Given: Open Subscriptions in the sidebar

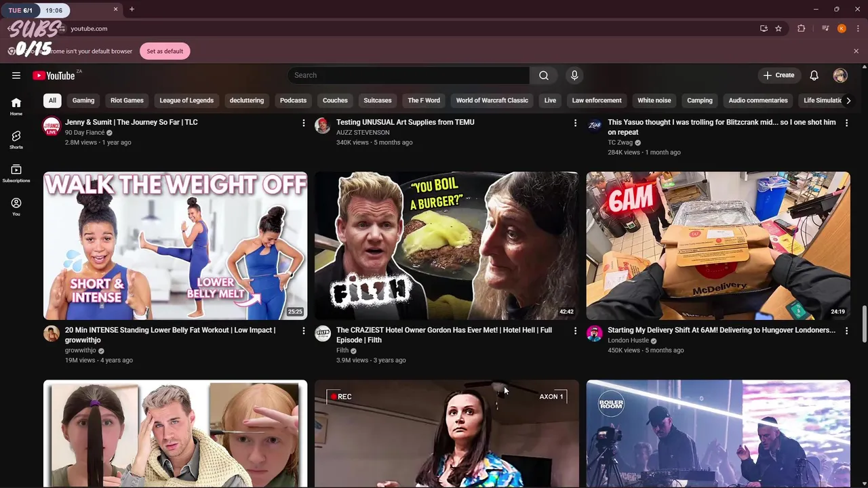Looking at the screenshot, I should (x=16, y=173).
